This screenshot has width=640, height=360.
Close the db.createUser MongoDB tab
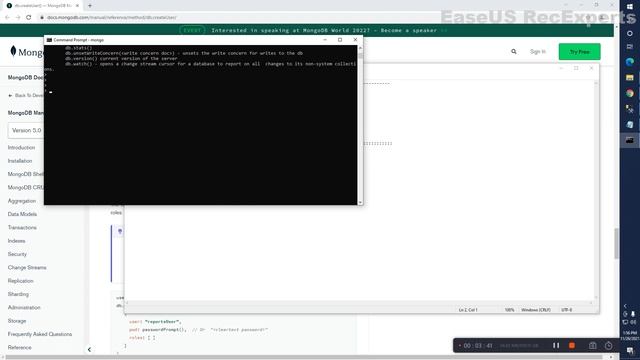coord(77,6)
